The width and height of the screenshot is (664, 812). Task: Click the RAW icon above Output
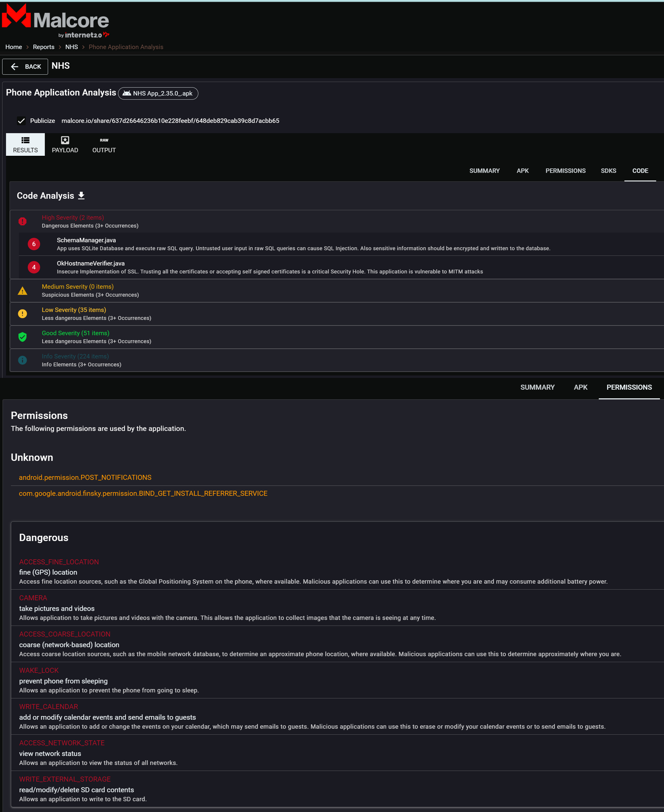(x=104, y=141)
